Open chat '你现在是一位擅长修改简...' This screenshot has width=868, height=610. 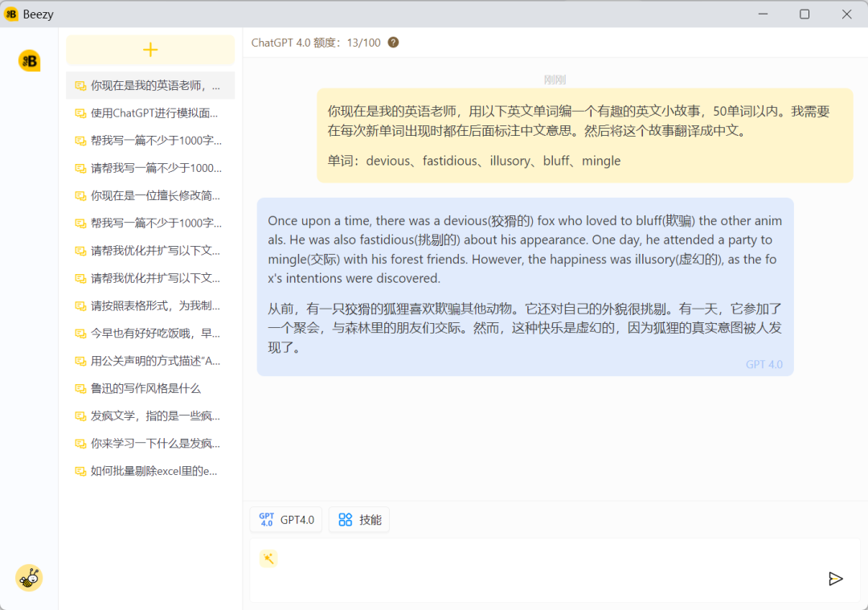[x=150, y=195]
